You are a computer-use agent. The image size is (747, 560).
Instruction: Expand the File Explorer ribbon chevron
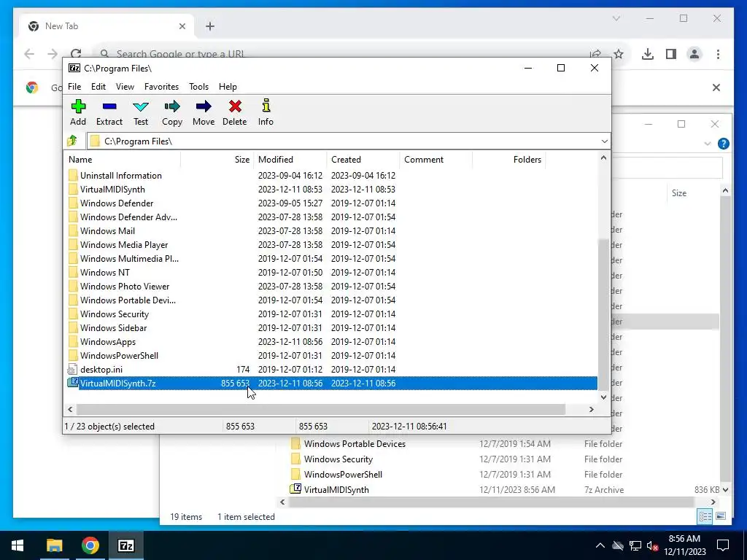pyautogui.click(x=708, y=144)
